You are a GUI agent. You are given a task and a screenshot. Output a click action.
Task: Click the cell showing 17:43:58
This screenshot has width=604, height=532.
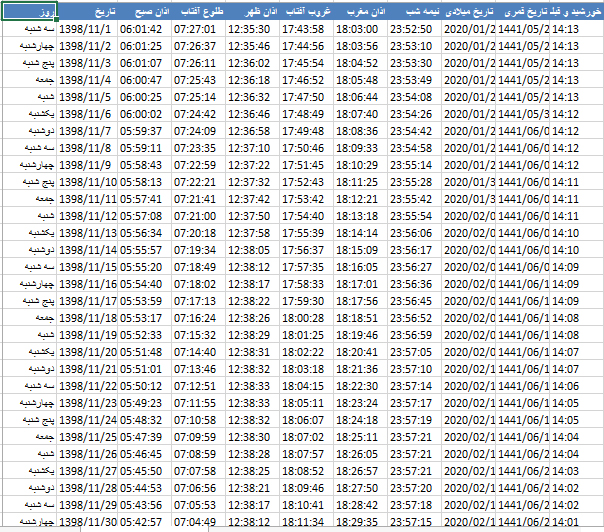[x=306, y=29]
